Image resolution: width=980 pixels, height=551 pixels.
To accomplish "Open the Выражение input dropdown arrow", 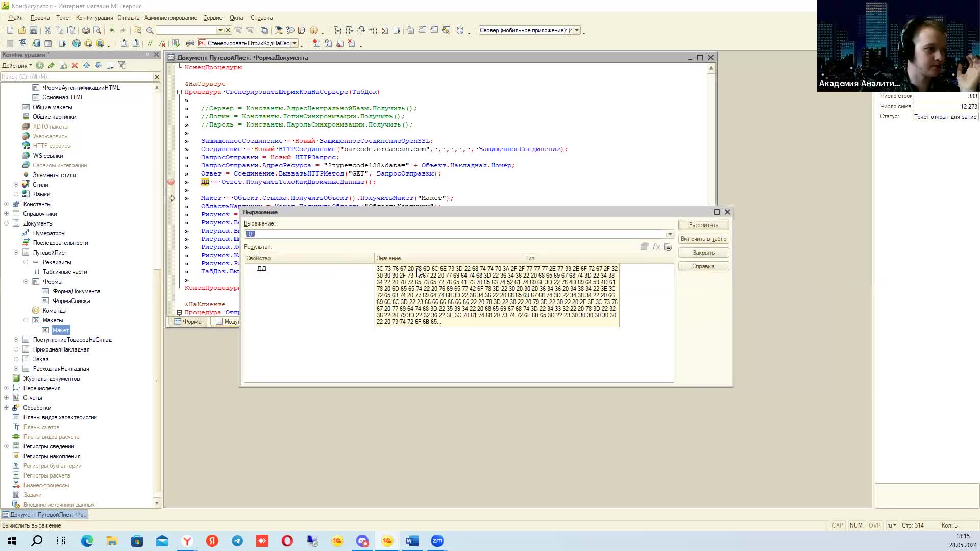I will (x=670, y=234).
